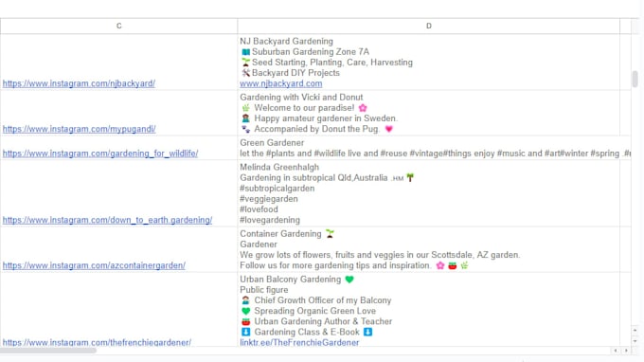Open the njbackyard Instagram link
644x362 pixels.
[x=79, y=83]
